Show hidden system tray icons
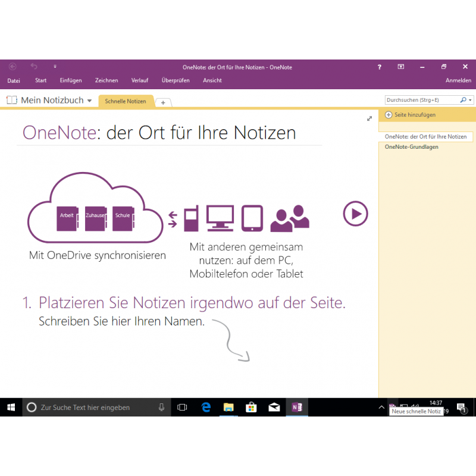This screenshot has width=476, height=476. coord(381,407)
